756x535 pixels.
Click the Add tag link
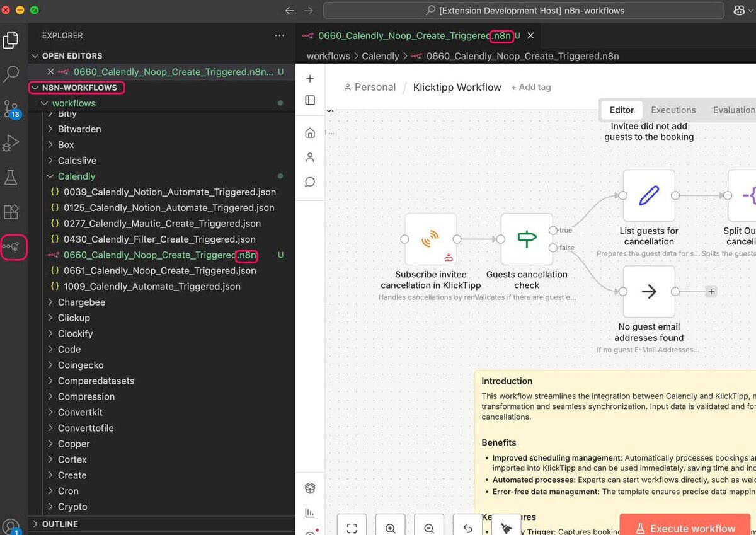point(530,87)
